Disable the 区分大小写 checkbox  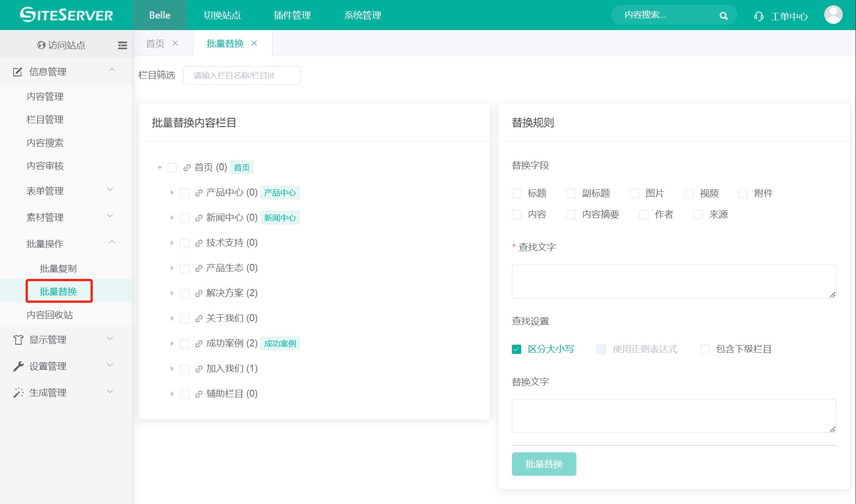point(516,349)
